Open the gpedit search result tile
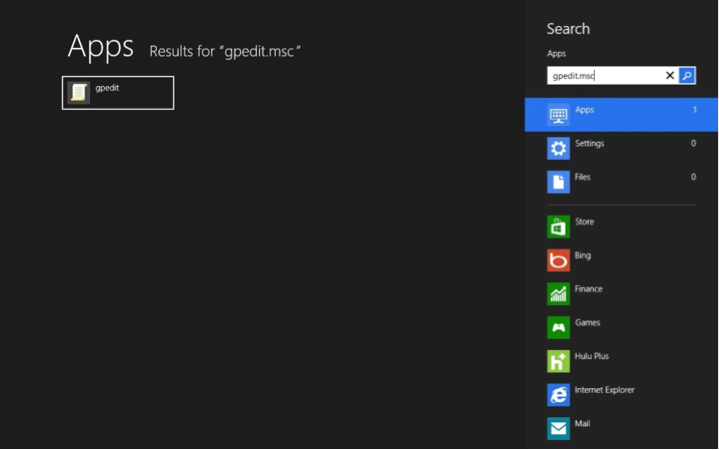 coord(118,93)
